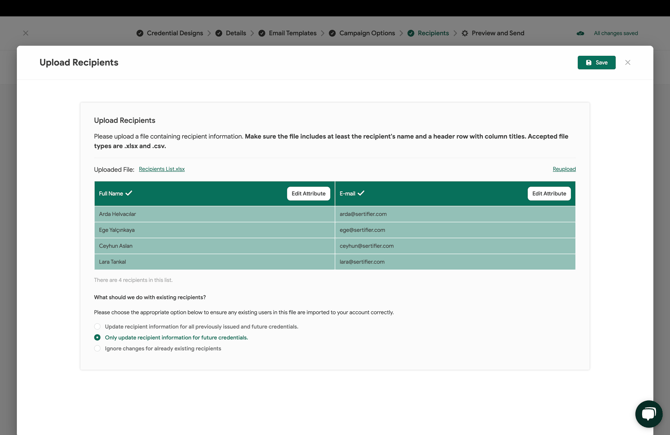Screen dimensions: 670x435
Task: Click the recipients count text below table
Action: [x=133, y=280]
